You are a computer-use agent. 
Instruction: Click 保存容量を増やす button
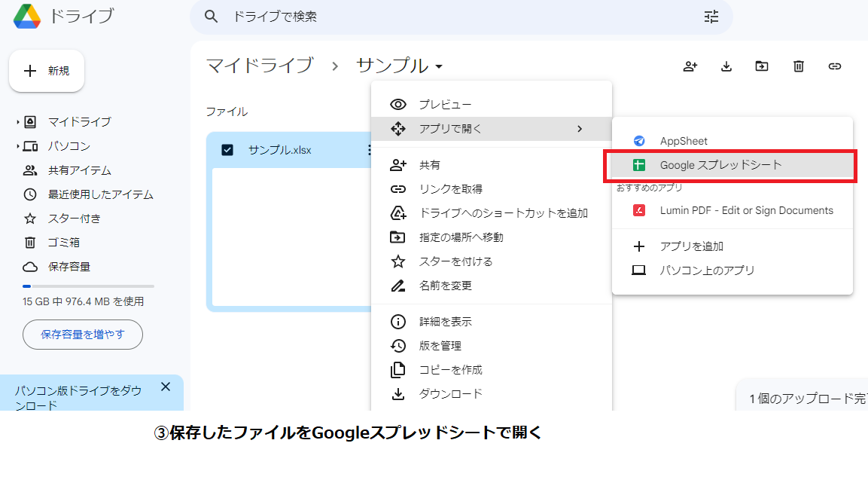click(83, 335)
